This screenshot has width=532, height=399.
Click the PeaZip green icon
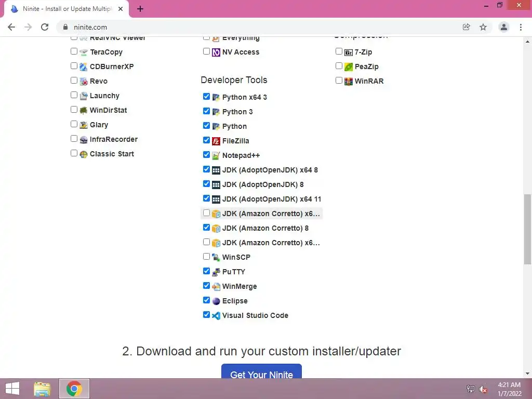tap(349, 67)
